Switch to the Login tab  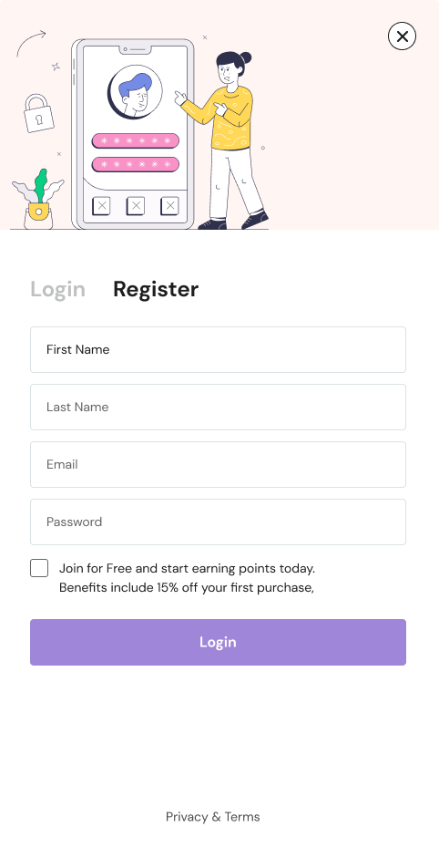point(58,289)
